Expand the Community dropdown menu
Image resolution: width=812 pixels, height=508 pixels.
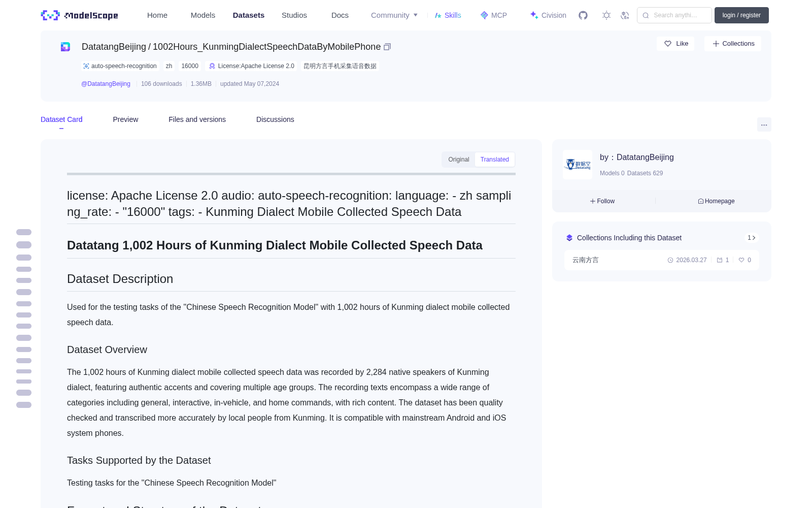pos(394,15)
